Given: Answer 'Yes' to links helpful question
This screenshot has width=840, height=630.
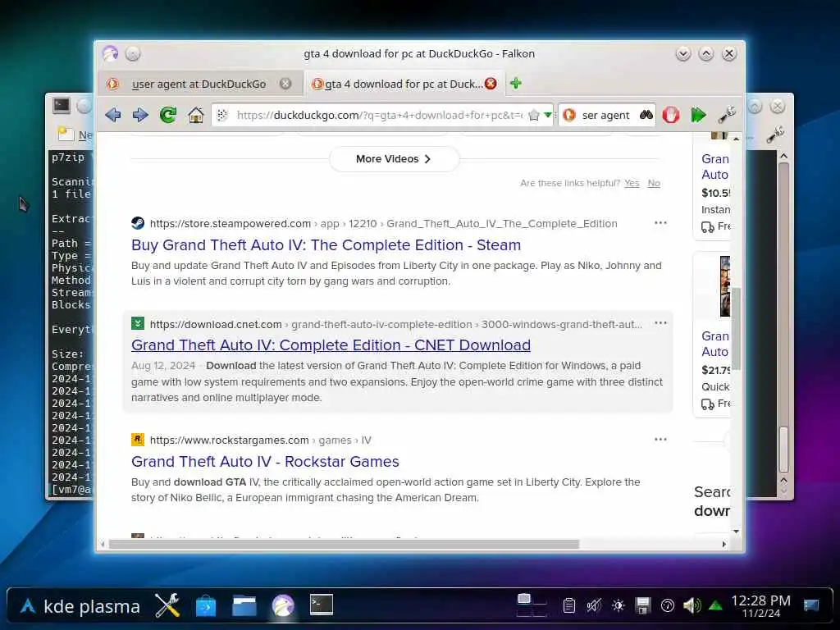Looking at the screenshot, I should pyautogui.click(x=632, y=183).
